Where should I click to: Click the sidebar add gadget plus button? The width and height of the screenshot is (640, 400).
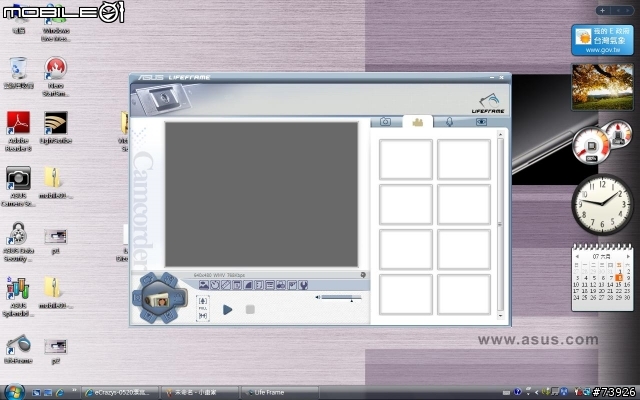click(x=602, y=11)
